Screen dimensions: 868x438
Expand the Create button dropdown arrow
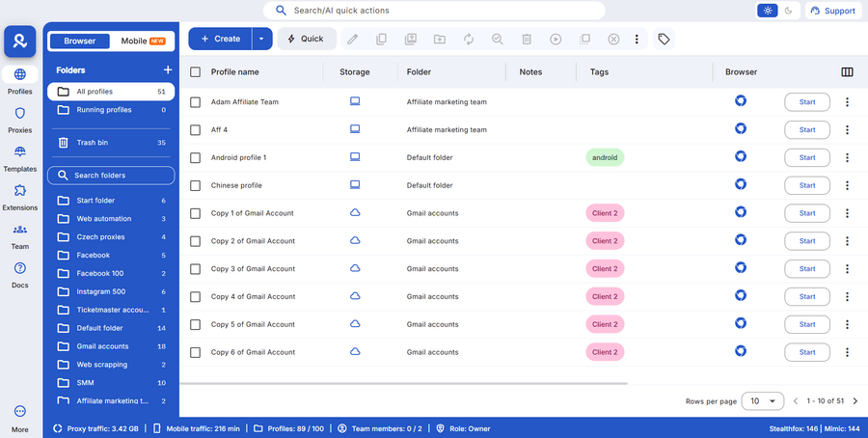pos(261,39)
